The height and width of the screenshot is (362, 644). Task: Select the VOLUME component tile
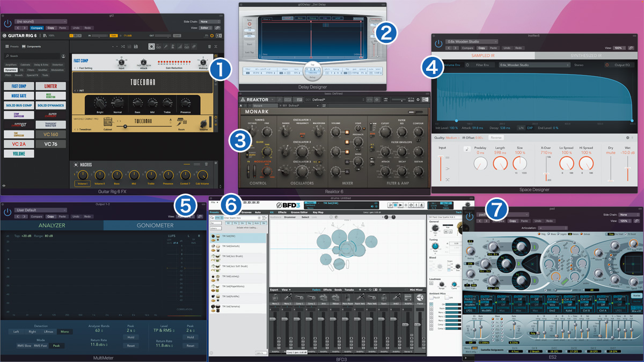point(19,154)
